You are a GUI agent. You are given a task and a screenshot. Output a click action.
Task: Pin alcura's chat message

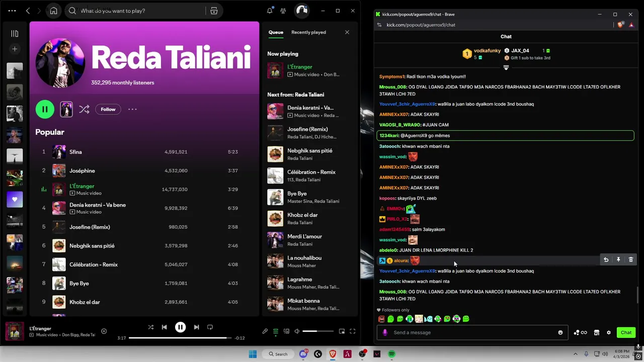pos(618,260)
